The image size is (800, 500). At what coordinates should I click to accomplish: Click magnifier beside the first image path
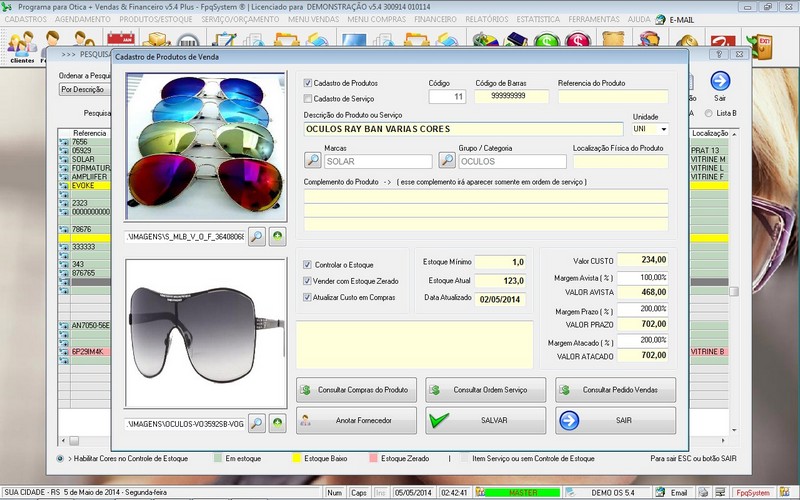coord(257,236)
